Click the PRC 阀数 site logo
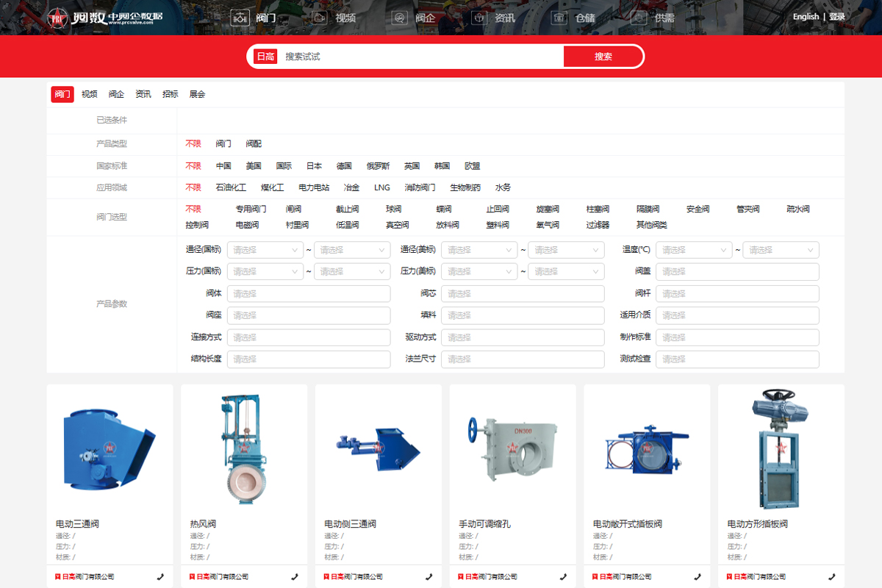 pyautogui.click(x=106, y=18)
